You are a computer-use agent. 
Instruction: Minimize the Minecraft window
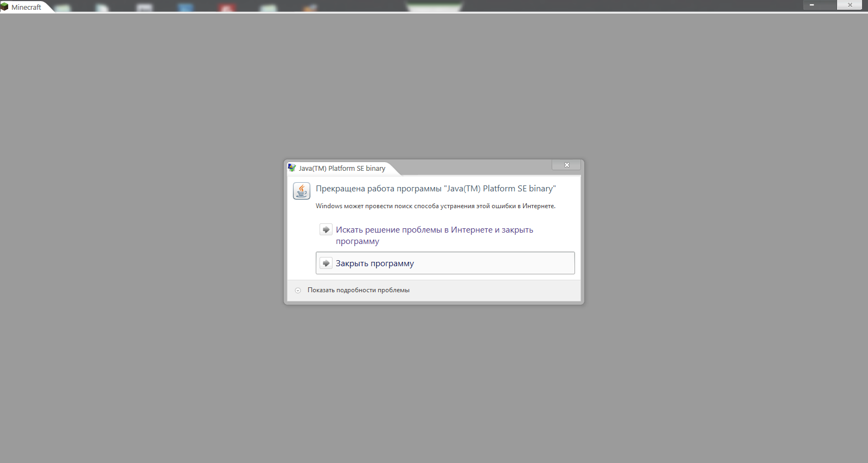point(812,5)
